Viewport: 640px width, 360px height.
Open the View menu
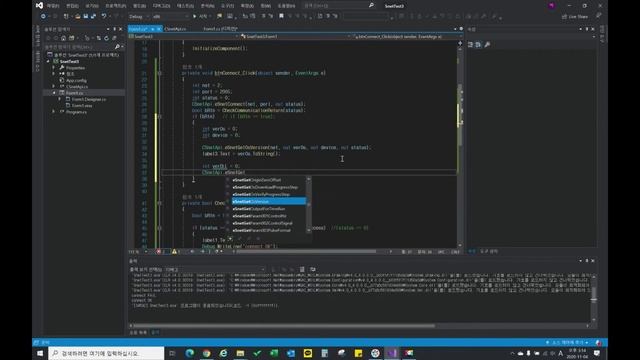pyautogui.click(x=92, y=6)
